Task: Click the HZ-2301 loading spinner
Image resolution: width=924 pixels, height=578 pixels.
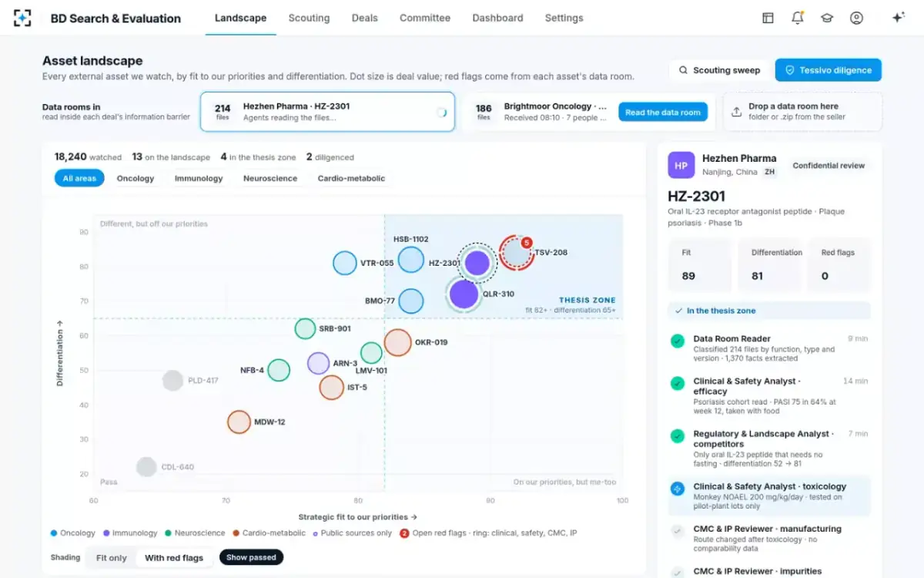Action: (x=441, y=113)
